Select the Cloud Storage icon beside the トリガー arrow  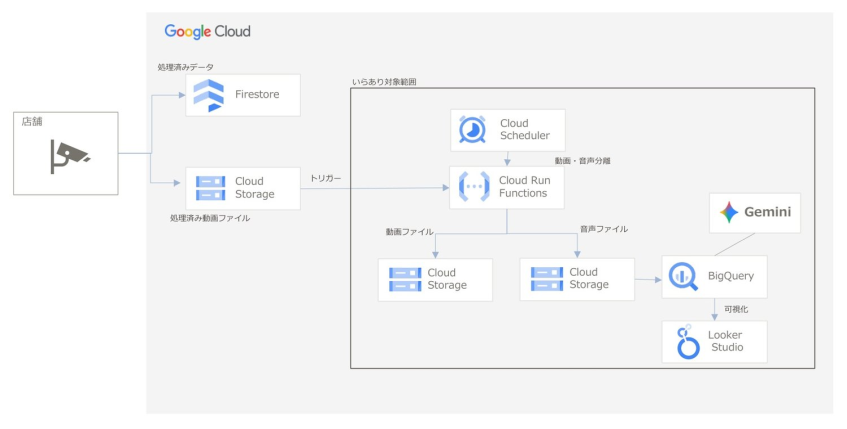pyautogui.click(x=211, y=188)
